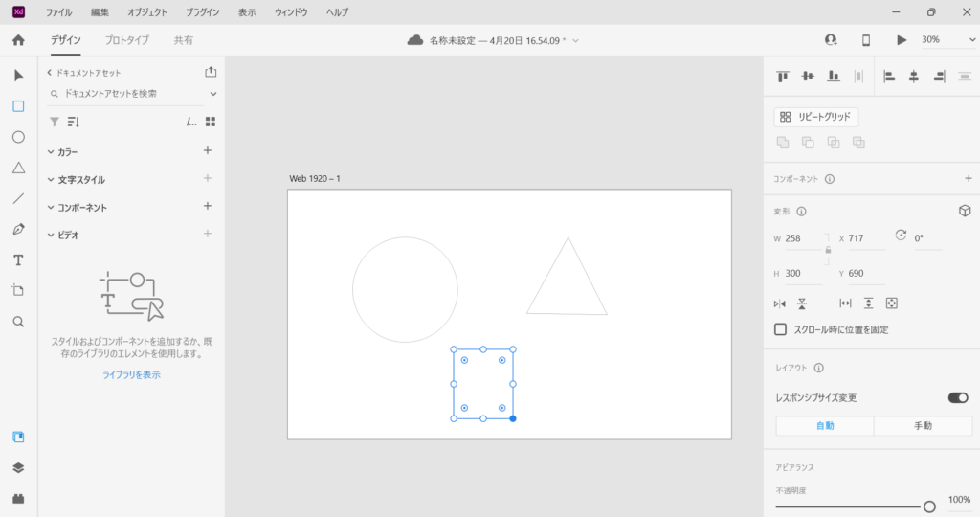The width and height of the screenshot is (980, 517).
Task: Click the width W input field
Action: pyautogui.click(x=803, y=238)
